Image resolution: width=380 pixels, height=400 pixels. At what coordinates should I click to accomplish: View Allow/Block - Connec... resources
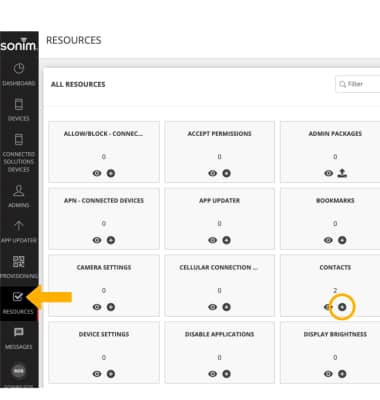97,173
